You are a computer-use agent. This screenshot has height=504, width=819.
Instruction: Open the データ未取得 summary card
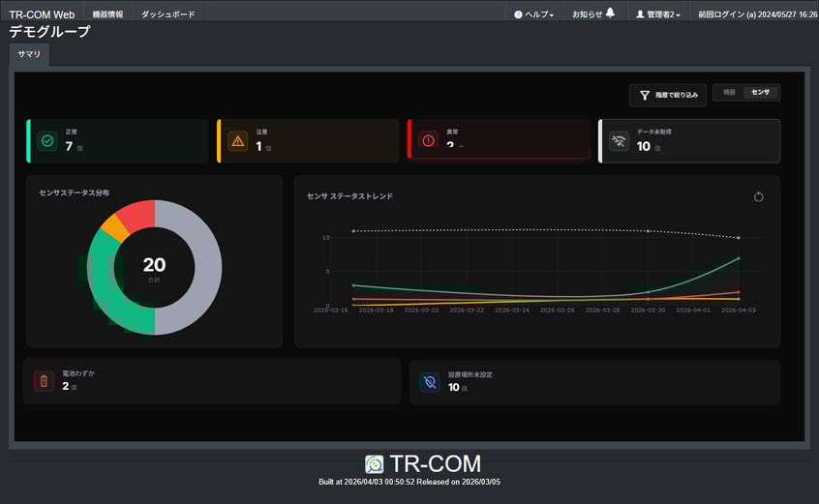pos(689,141)
